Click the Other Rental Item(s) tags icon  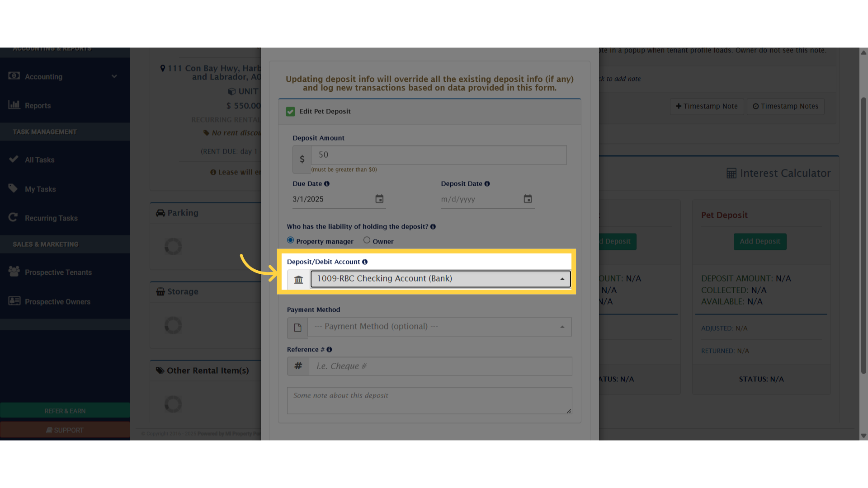(x=160, y=371)
